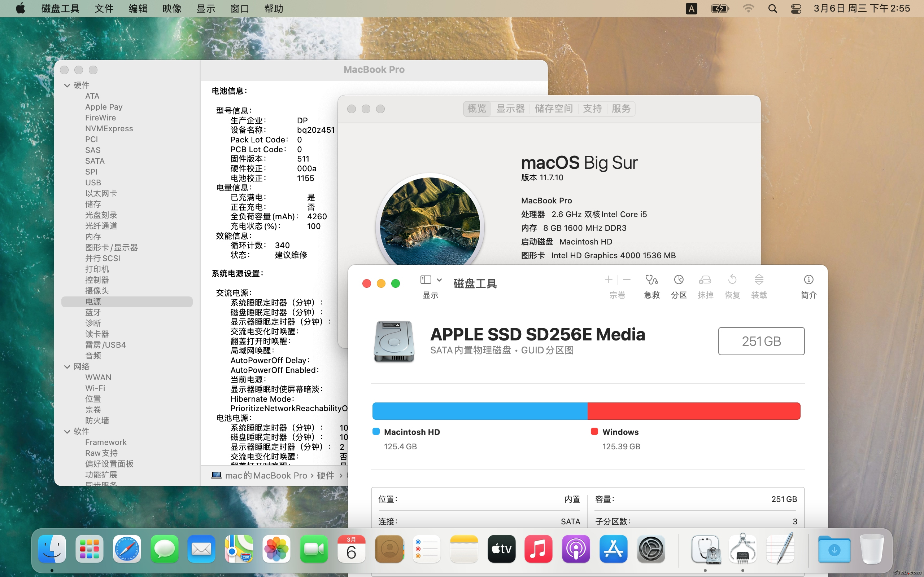
Task: Open the 映像 menu in menu bar
Action: pos(172,8)
